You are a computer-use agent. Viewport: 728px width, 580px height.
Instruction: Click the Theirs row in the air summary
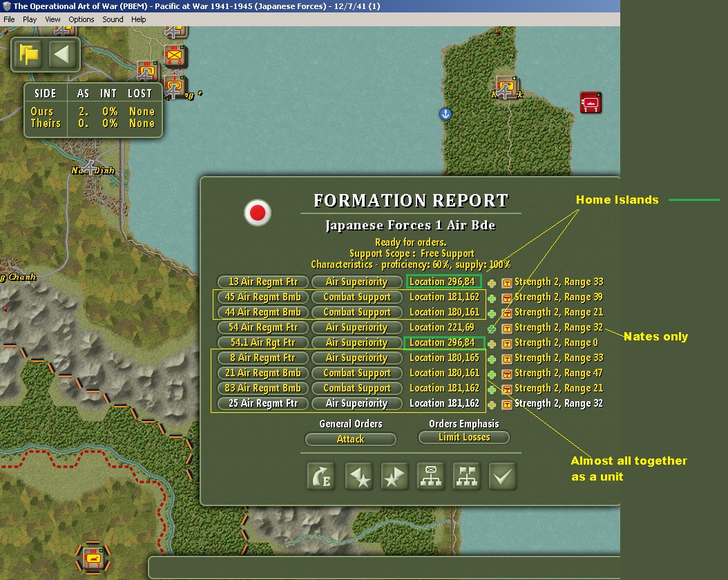[x=93, y=124]
